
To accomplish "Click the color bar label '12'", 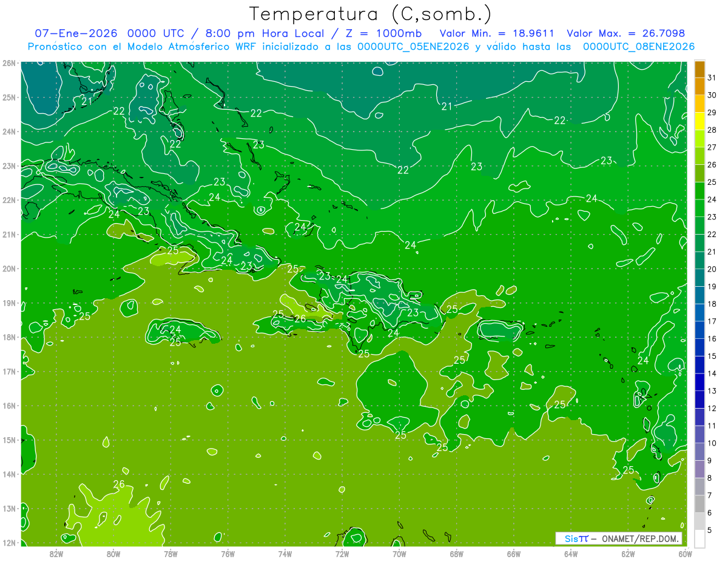I will tap(712, 408).
